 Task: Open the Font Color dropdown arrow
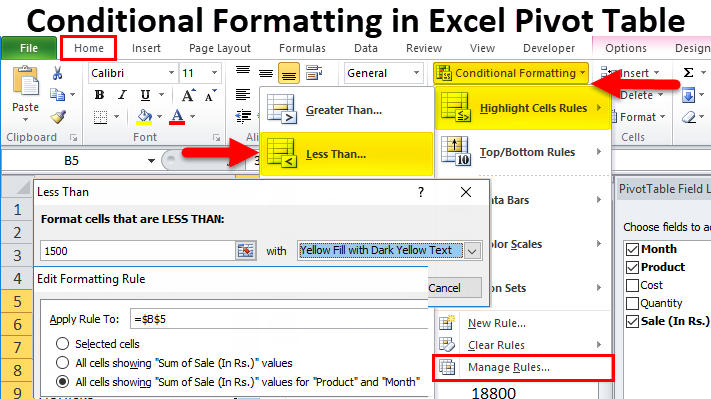(192, 117)
